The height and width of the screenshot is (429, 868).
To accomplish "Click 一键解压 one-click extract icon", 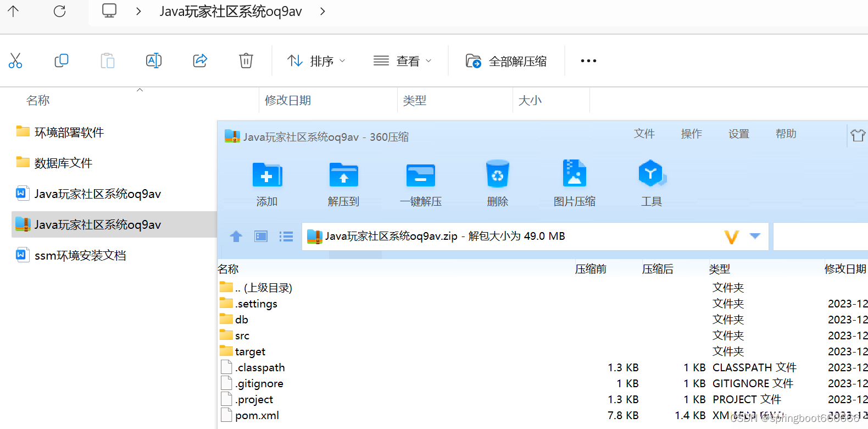I will [x=421, y=183].
